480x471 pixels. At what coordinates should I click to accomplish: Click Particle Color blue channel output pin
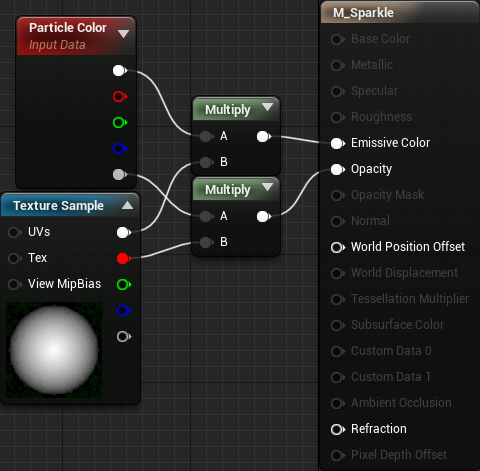(119, 149)
